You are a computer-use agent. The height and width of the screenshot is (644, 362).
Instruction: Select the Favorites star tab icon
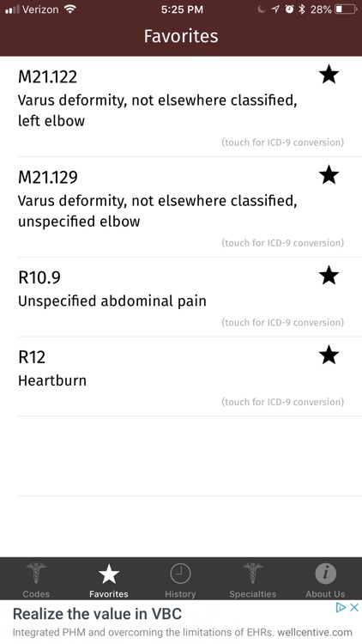pyautogui.click(x=109, y=574)
